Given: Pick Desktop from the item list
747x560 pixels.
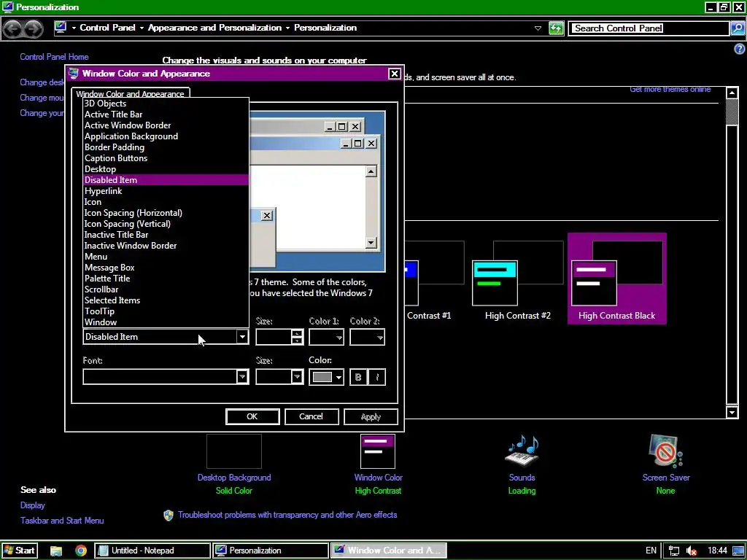Looking at the screenshot, I should (166, 169).
